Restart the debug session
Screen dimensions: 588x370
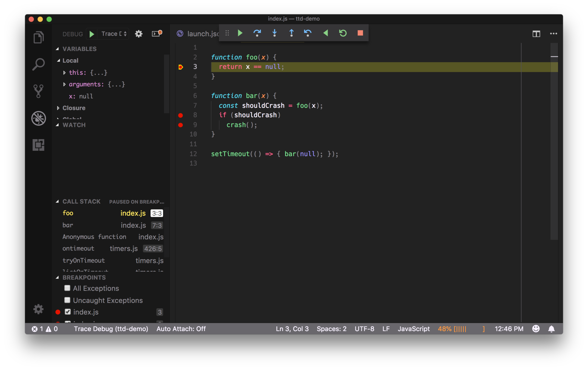point(343,33)
